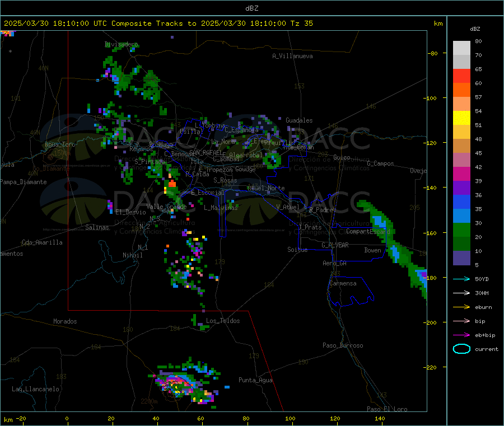Click the Bowen map label
Viewport: 504px width, 426px height.
click(x=372, y=250)
